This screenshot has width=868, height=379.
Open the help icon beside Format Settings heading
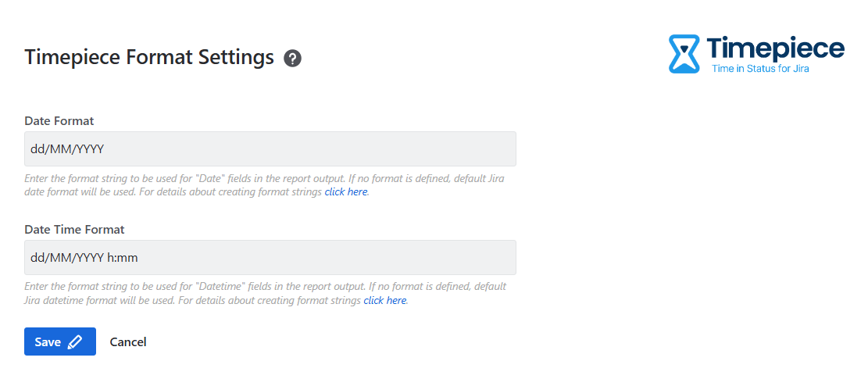coord(293,58)
